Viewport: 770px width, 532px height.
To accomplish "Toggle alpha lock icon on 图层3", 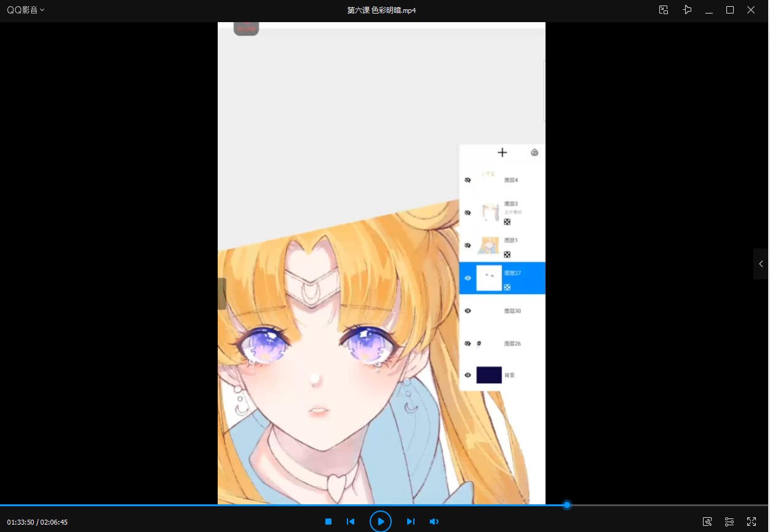I will [507, 222].
